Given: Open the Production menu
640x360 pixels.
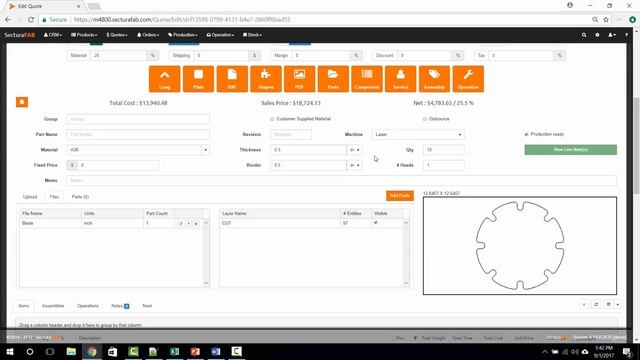Looking at the screenshot, I should (x=182, y=35).
